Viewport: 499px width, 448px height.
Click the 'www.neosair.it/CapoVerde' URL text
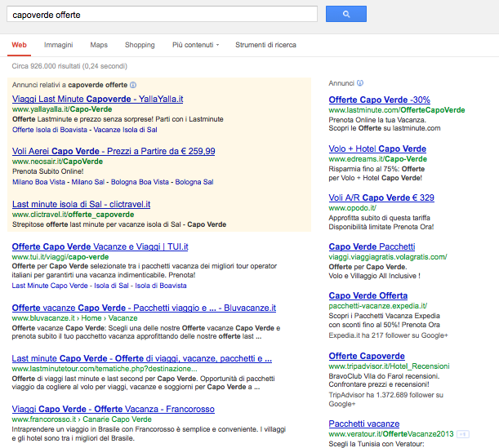tap(57, 162)
